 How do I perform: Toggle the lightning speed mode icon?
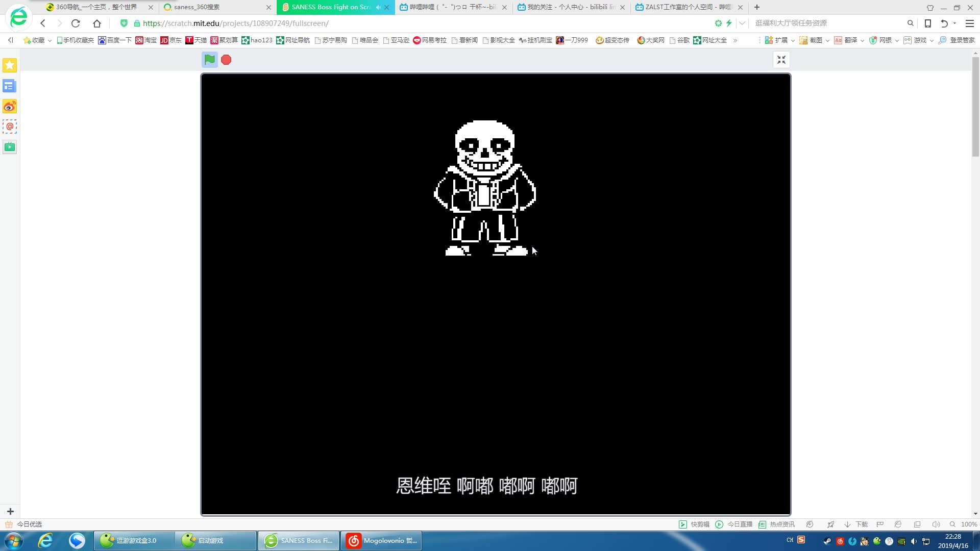pyautogui.click(x=729, y=23)
